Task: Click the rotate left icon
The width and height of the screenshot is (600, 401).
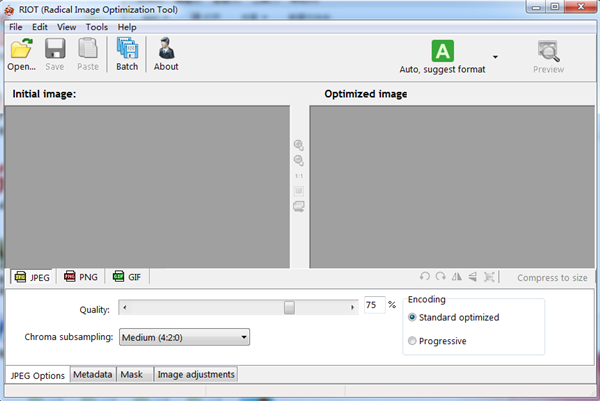Action: [425, 277]
